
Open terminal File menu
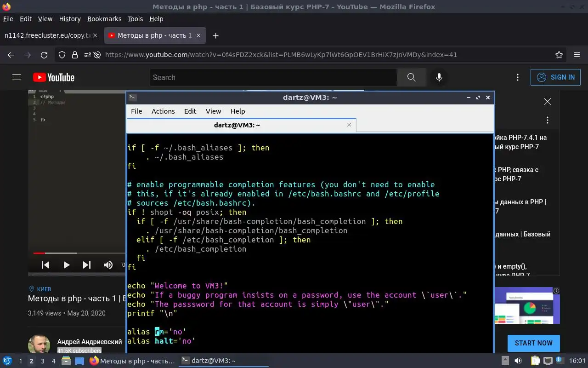[136, 111]
